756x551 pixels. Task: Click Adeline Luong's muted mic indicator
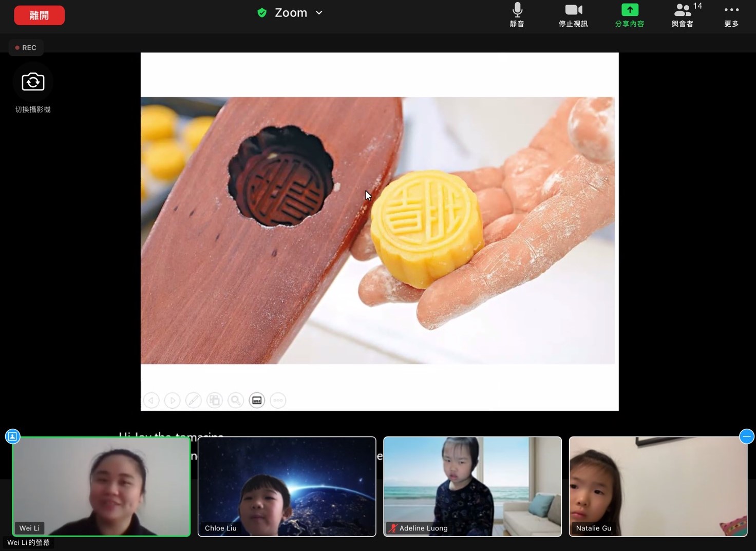pyautogui.click(x=393, y=528)
